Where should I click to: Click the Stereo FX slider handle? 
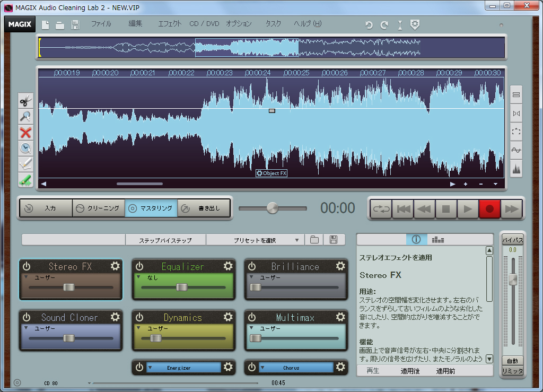[x=69, y=287]
